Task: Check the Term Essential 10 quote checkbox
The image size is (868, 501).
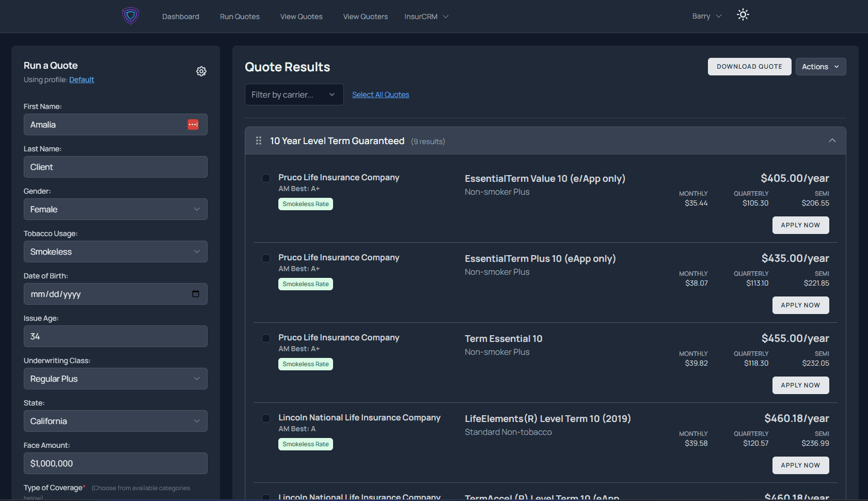Action: tap(266, 338)
